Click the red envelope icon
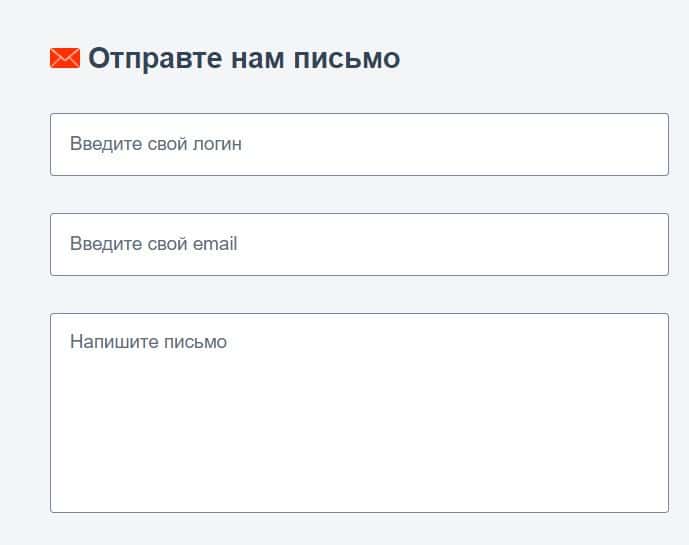The width and height of the screenshot is (689, 545). pyautogui.click(x=64, y=59)
